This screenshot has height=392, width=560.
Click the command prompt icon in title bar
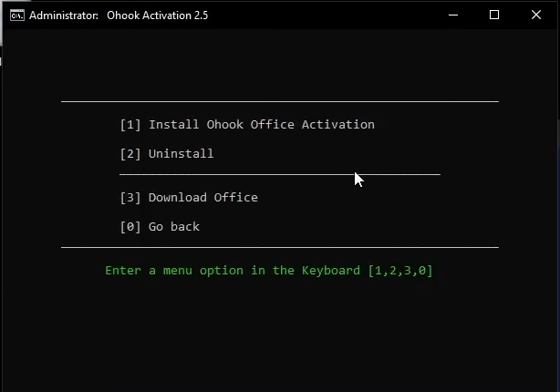pyautogui.click(x=16, y=15)
